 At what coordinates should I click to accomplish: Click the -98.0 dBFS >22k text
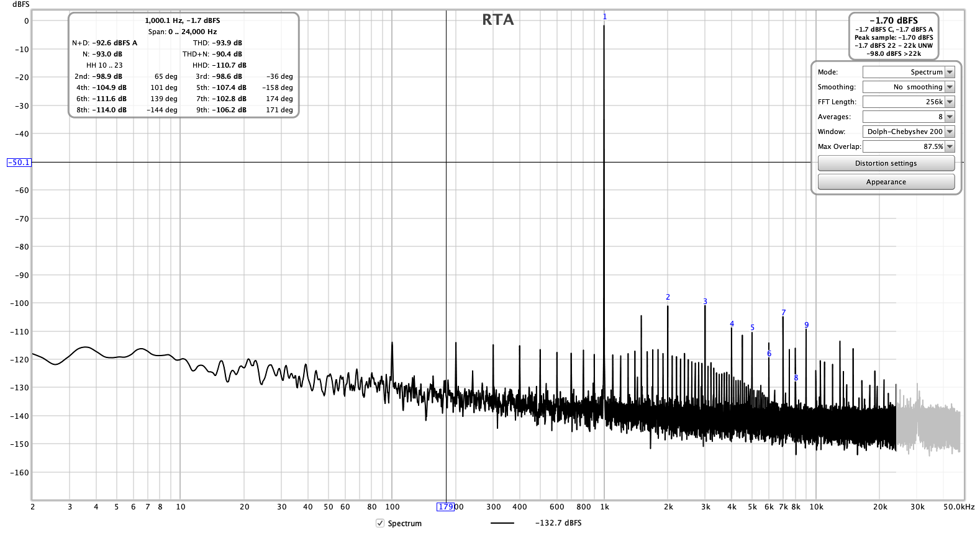click(x=894, y=53)
